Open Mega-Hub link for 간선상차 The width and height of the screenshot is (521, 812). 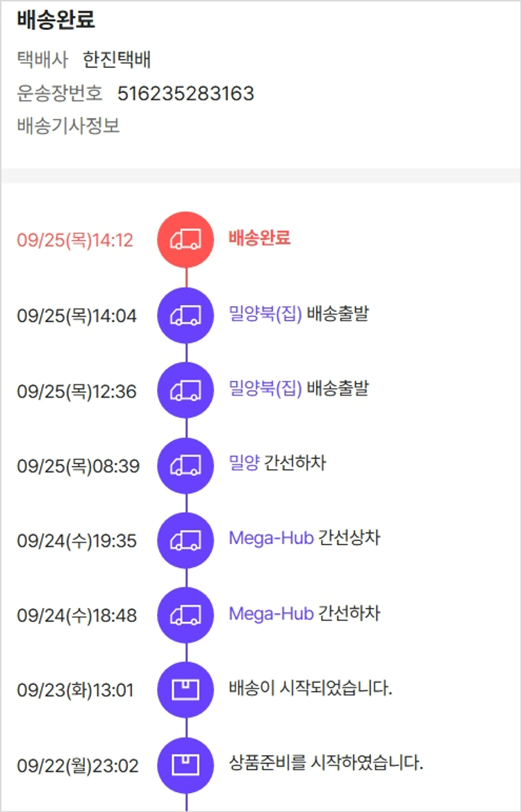[271, 539]
